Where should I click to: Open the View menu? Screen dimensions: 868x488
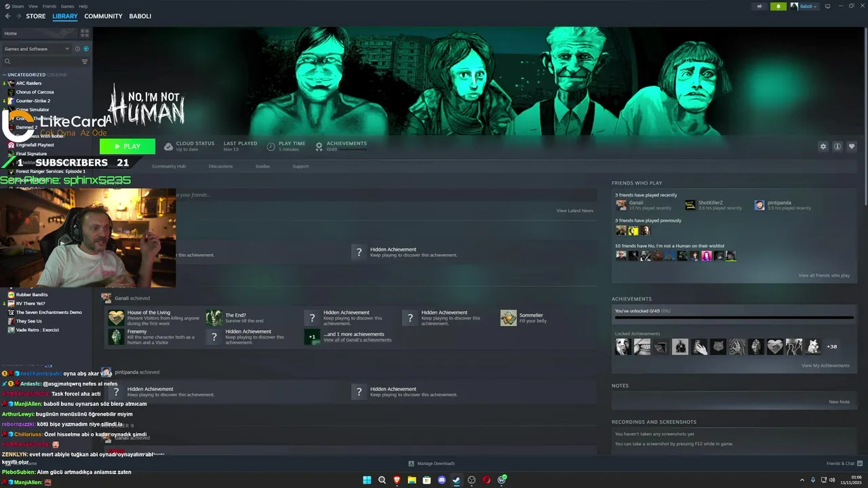[33, 6]
